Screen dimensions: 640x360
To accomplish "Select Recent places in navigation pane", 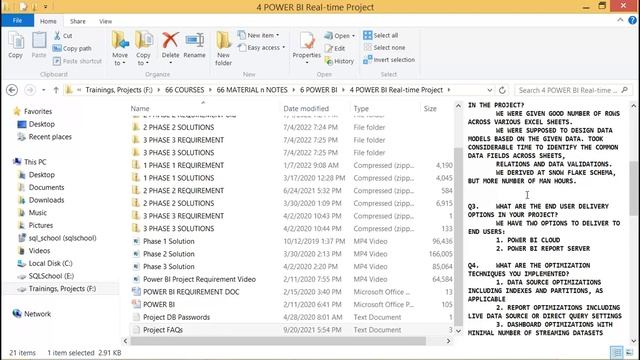I will click(50, 137).
